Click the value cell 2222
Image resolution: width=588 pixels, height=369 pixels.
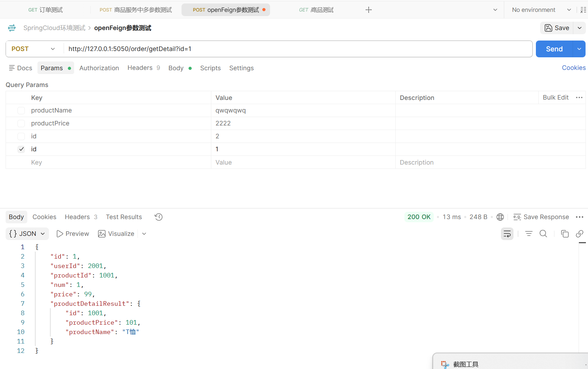tap(303, 123)
